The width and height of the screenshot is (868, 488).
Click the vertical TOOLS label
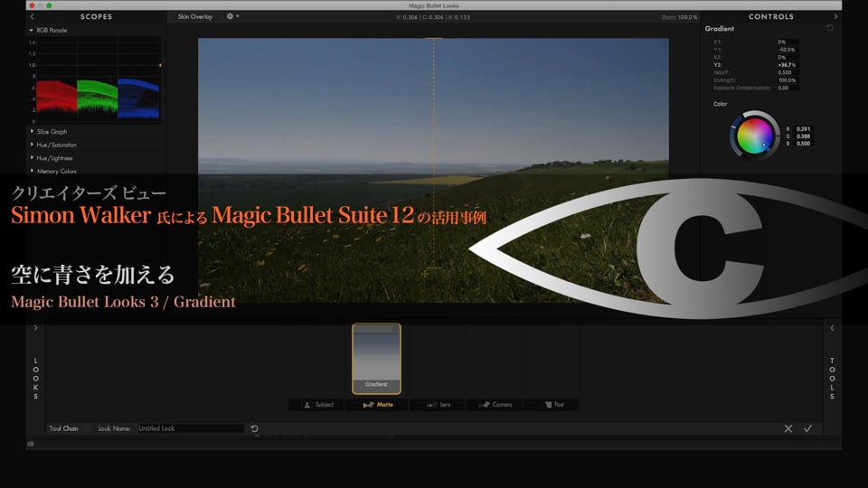pos(832,379)
